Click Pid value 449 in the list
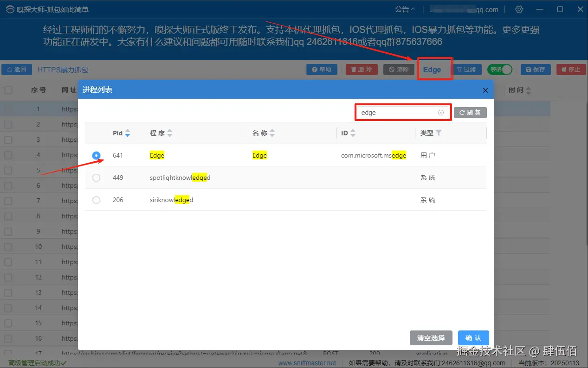588x368 pixels. point(118,178)
